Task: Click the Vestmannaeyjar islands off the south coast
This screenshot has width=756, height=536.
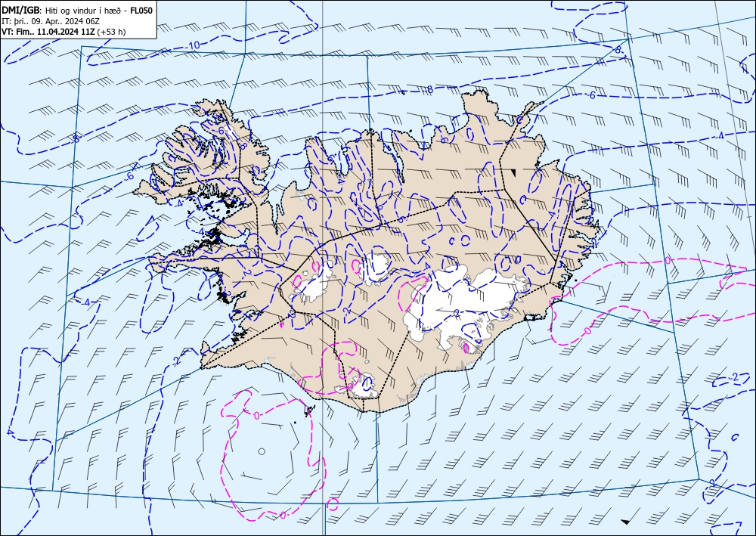Action: click(x=308, y=411)
